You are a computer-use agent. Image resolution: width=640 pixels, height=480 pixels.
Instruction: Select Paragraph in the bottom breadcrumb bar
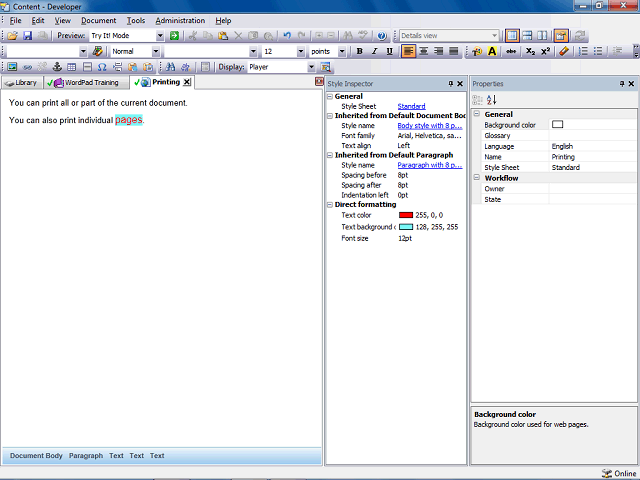pyautogui.click(x=86, y=456)
